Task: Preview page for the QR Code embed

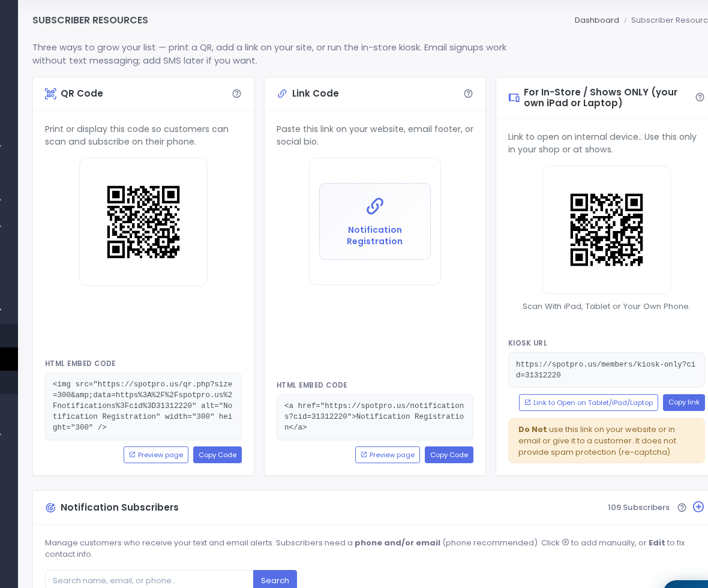Action: tap(156, 455)
